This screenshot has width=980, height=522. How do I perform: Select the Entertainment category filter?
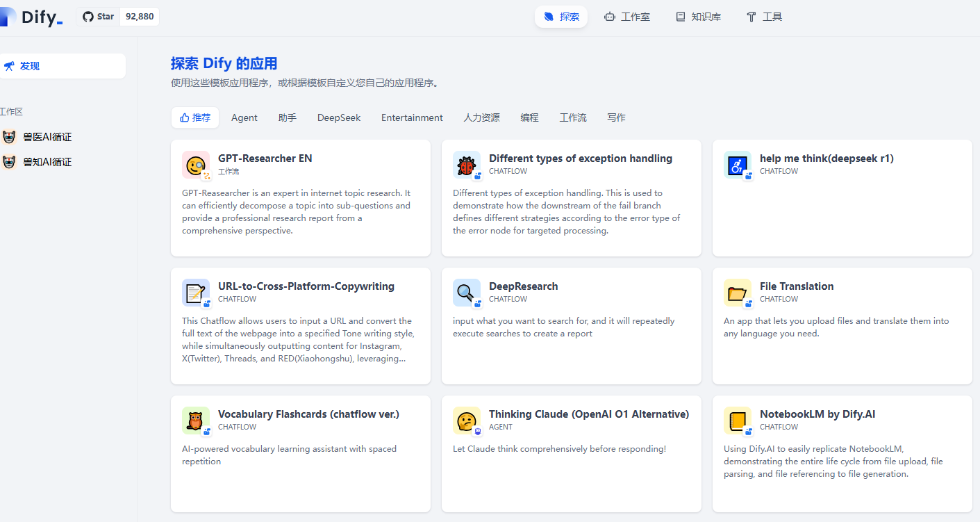pyautogui.click(x=412, y=117)
